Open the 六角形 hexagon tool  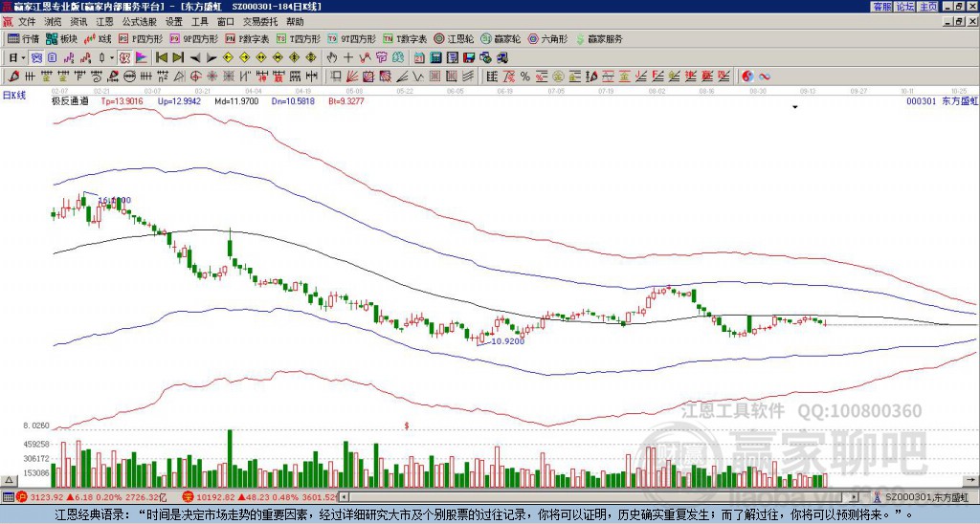coord(547,38)
